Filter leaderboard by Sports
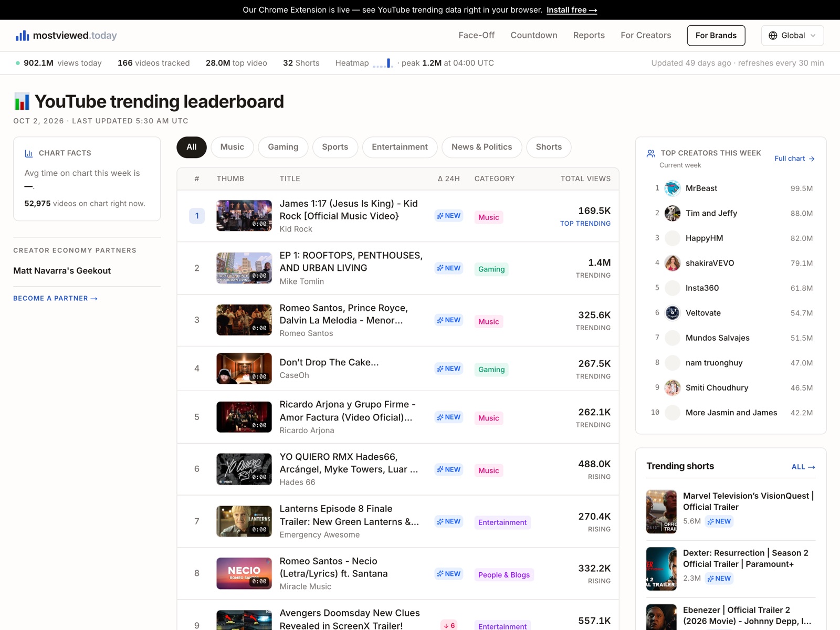Screen dimensions: 840x630 click(x=335, y=147)
